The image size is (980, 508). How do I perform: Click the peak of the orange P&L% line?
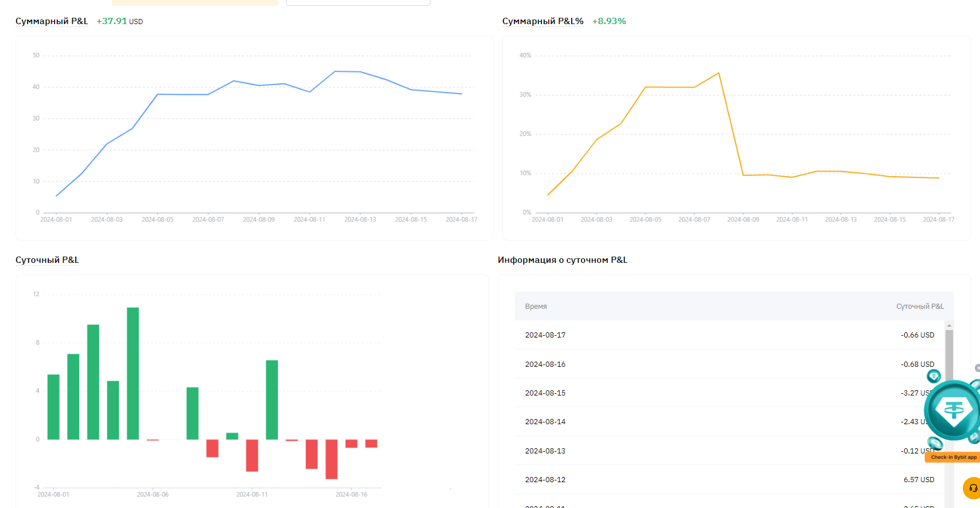(x=719, y=73)
